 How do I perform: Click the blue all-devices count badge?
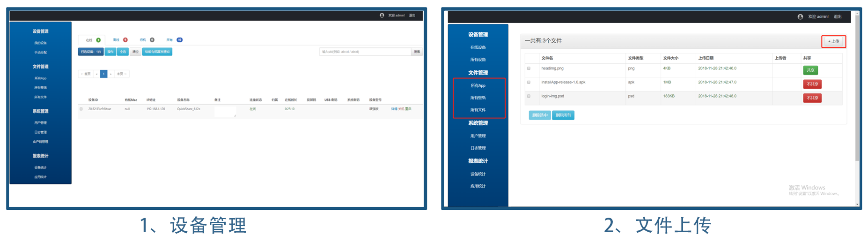click(179, 40)
